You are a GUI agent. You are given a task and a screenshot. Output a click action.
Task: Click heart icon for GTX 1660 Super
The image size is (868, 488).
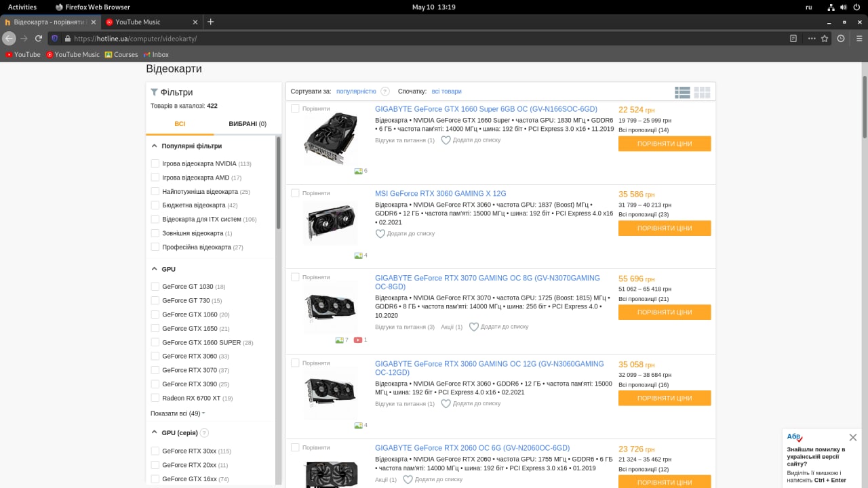coord(446,140)
